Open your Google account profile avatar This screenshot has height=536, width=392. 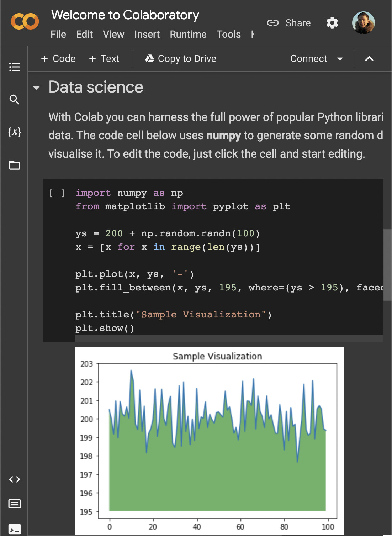[364, 23]
